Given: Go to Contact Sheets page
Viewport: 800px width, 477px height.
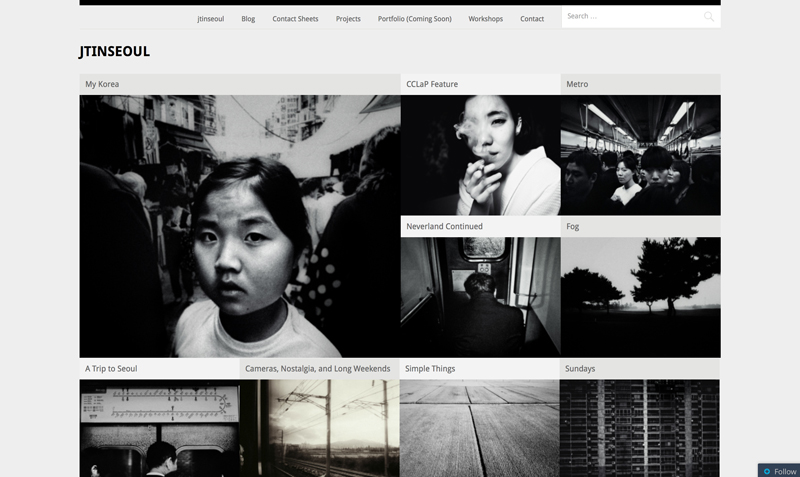Looking at the screenshot, I should click(295, 19).
